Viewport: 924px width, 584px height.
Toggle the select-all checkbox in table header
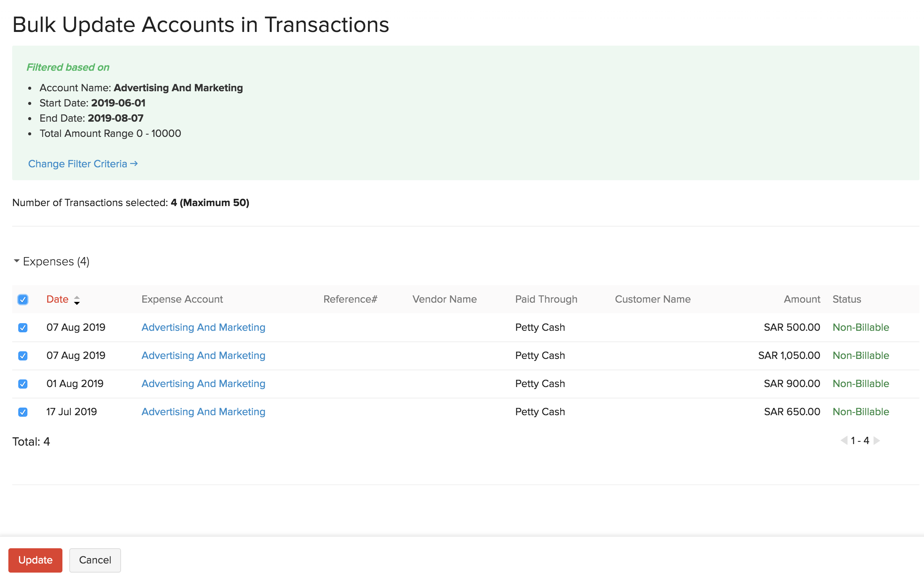[23, 299]
